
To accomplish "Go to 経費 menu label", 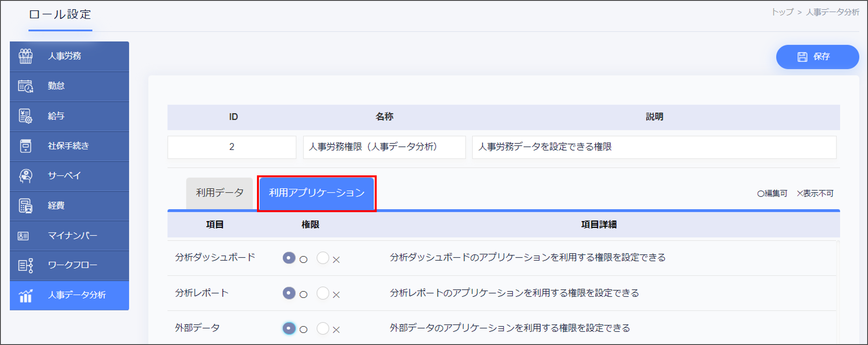I will point(56,205).
